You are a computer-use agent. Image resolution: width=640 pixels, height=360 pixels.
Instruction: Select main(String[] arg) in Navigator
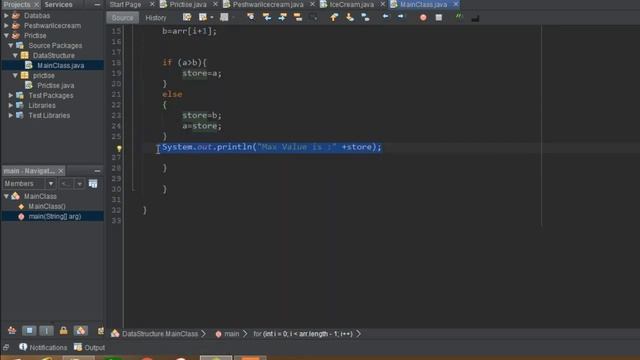pos(54,216)
